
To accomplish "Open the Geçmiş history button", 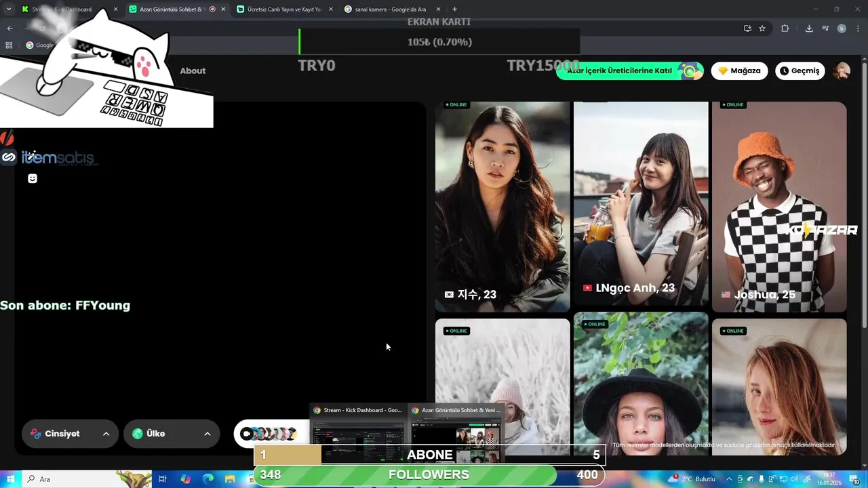I will tap(800, 70).
